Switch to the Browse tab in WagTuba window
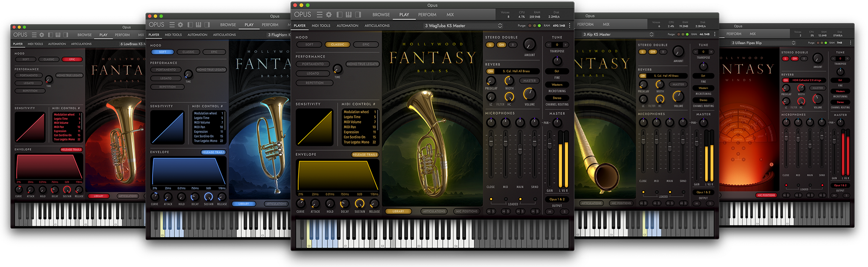The height and width of the screenshot is (267, 868). 381,15
